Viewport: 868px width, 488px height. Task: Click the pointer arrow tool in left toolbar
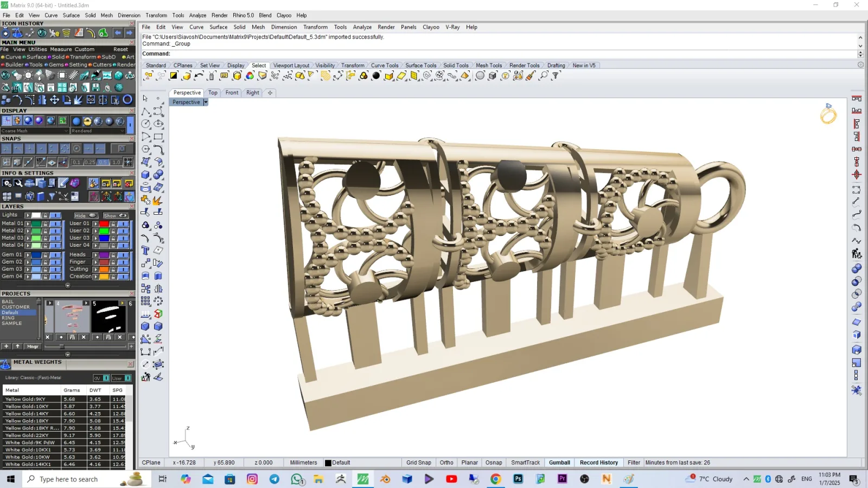pyautogui.click(x=145, y=98)
